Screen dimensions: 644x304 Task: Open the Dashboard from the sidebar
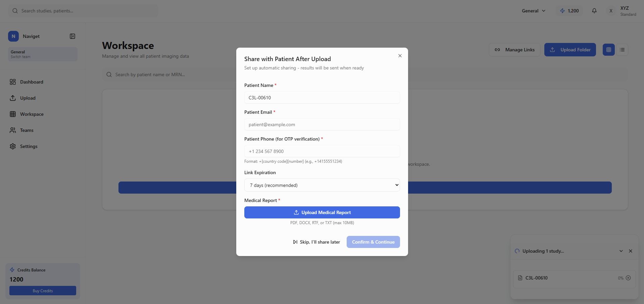[31, 82]
